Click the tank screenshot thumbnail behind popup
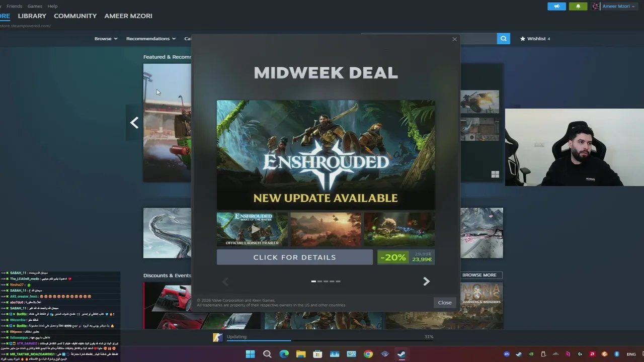The width and height of the screenshot is (644, 362). (x=480, y=102)
